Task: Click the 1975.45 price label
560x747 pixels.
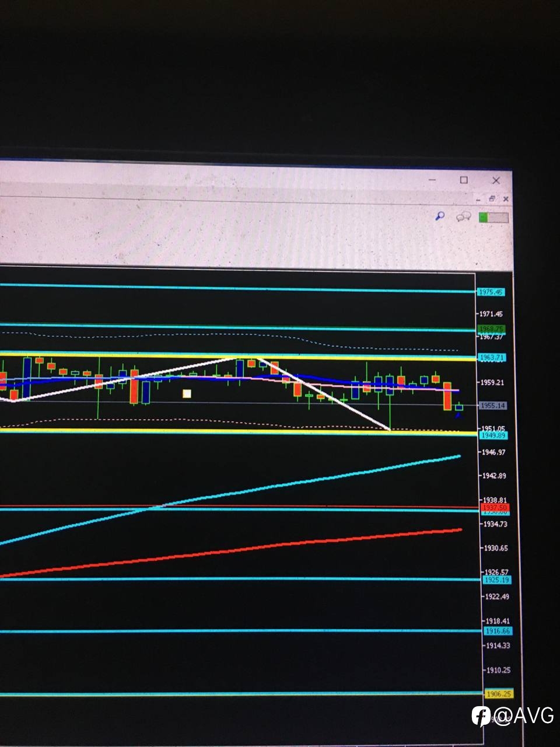Action: point(491,292)
